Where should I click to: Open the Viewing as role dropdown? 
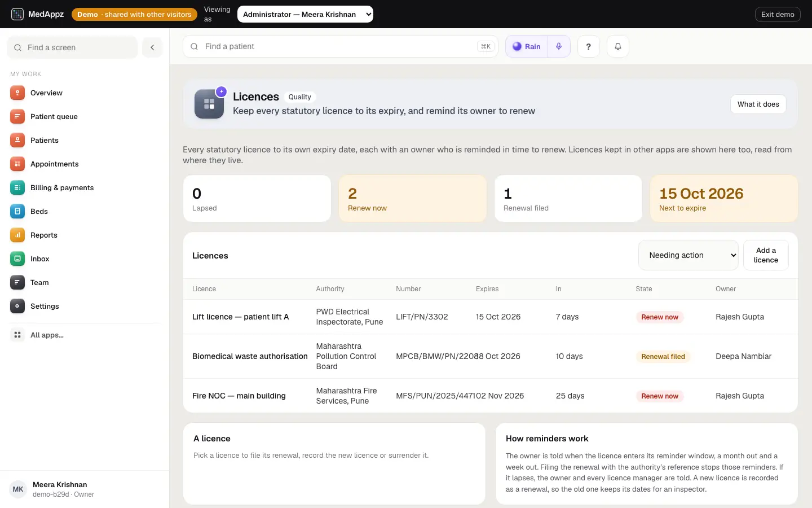click(x=305, y=14)
